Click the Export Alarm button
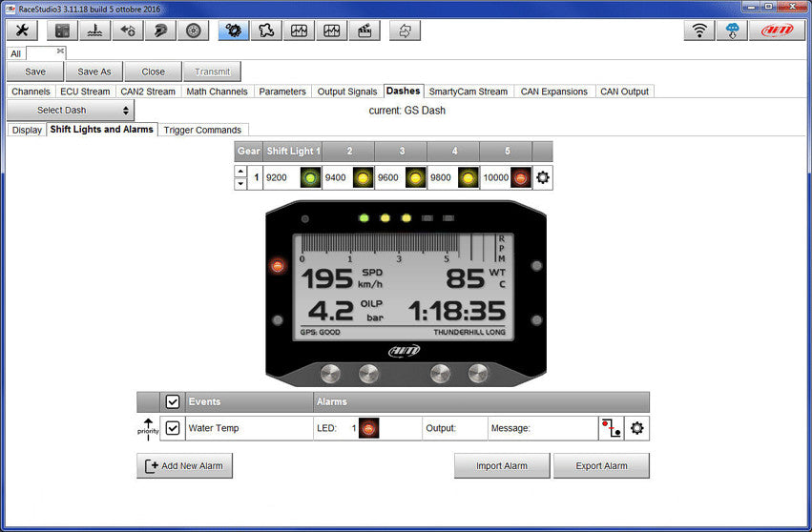The width and height of the screenshot is (812, 532). tap(601, 466)
